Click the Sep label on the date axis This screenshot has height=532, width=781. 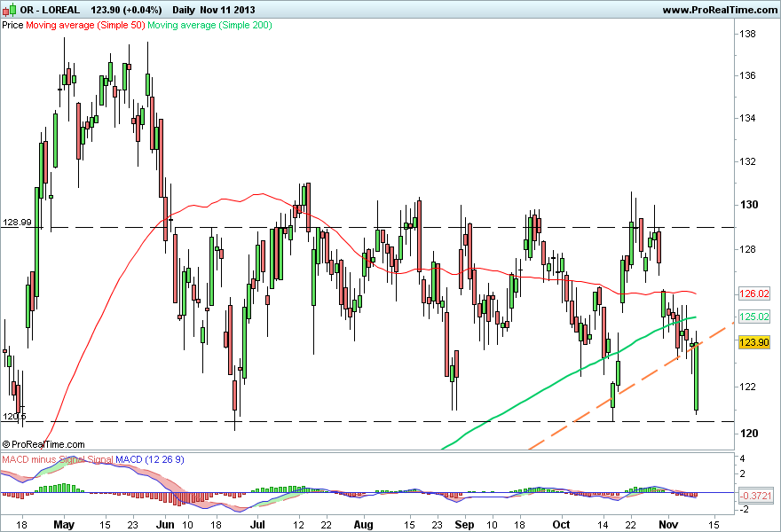click(464, 525)
